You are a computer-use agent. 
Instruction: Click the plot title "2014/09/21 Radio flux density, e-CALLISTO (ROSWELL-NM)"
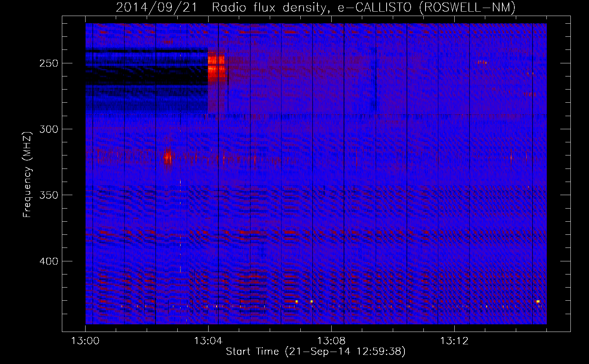pos(316,7)
